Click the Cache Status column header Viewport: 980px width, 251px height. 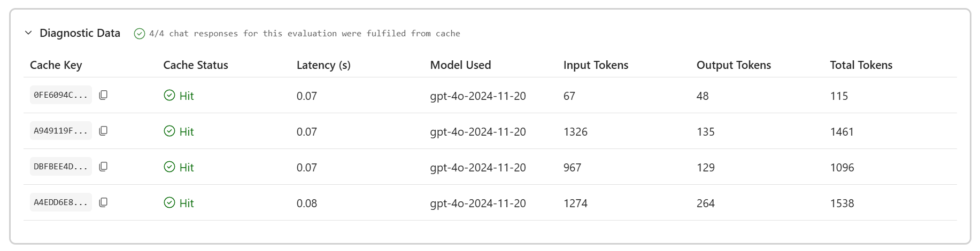click(196, 65)
